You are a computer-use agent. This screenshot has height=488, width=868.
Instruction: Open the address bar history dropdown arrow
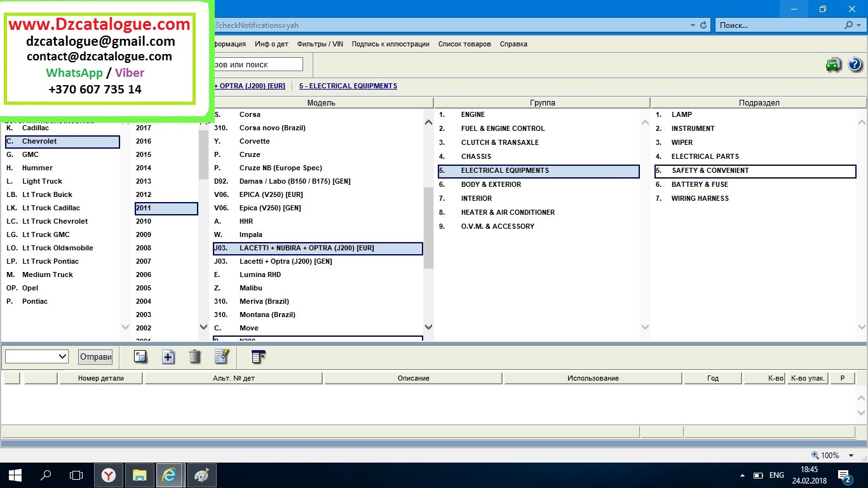(693, 25)
